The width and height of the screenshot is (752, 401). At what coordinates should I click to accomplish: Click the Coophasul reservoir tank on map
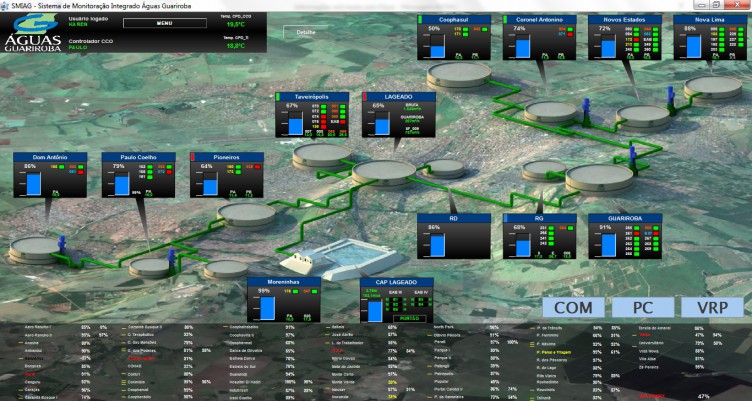(x=459, y=75)
